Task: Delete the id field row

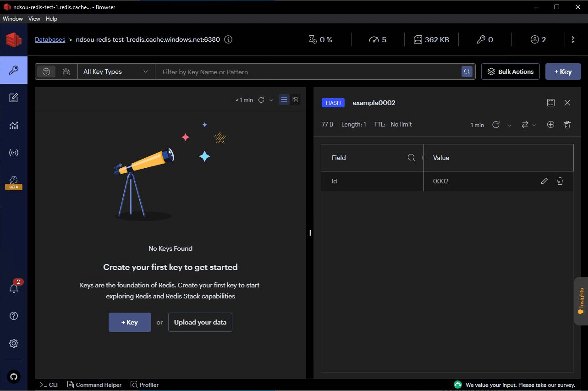Action: (x=560, y=181)
